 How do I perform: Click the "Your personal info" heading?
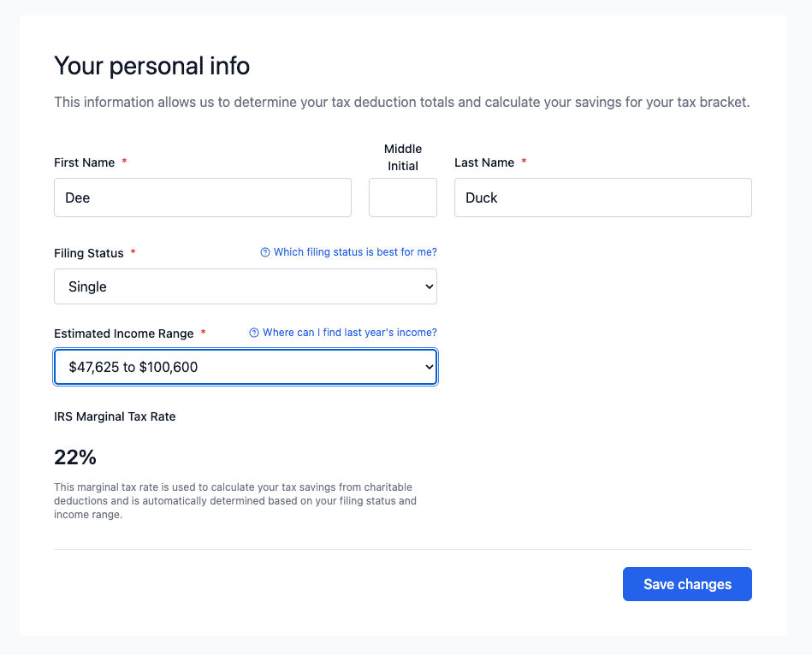point(152,66)
